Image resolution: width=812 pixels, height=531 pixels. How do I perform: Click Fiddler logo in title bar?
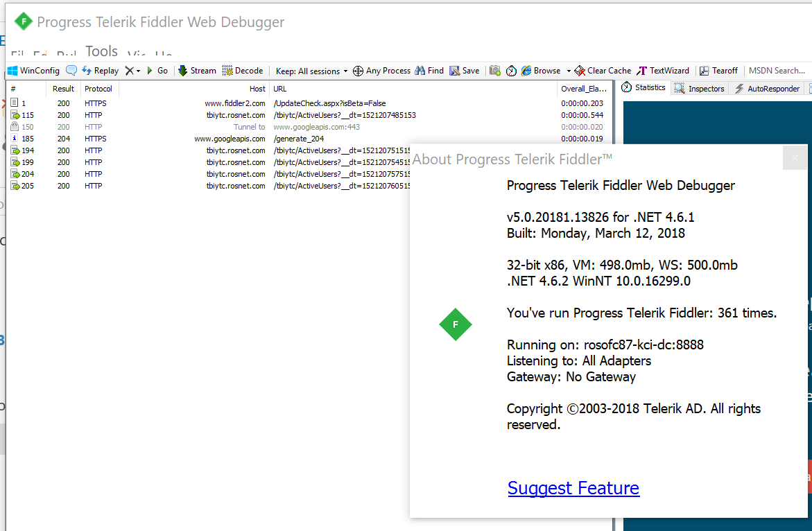point(24,21)
